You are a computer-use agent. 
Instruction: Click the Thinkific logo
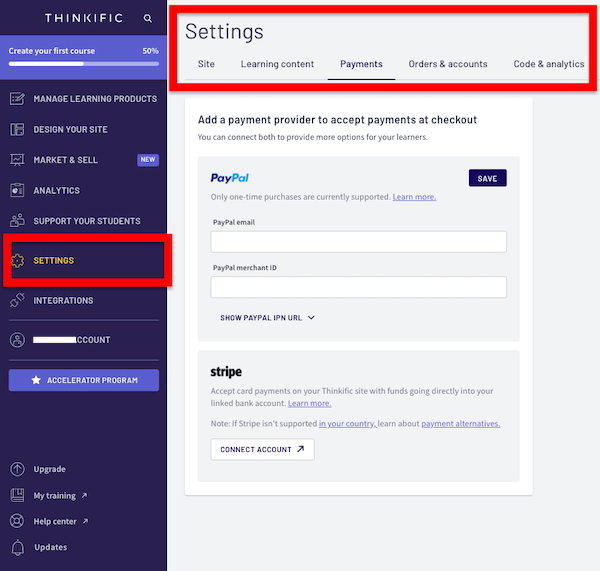[x=84, y=18]
